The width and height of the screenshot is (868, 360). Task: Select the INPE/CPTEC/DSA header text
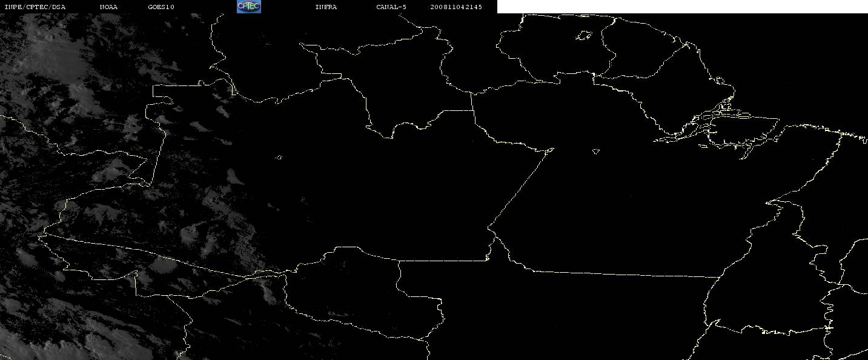(x=35, y=7)
